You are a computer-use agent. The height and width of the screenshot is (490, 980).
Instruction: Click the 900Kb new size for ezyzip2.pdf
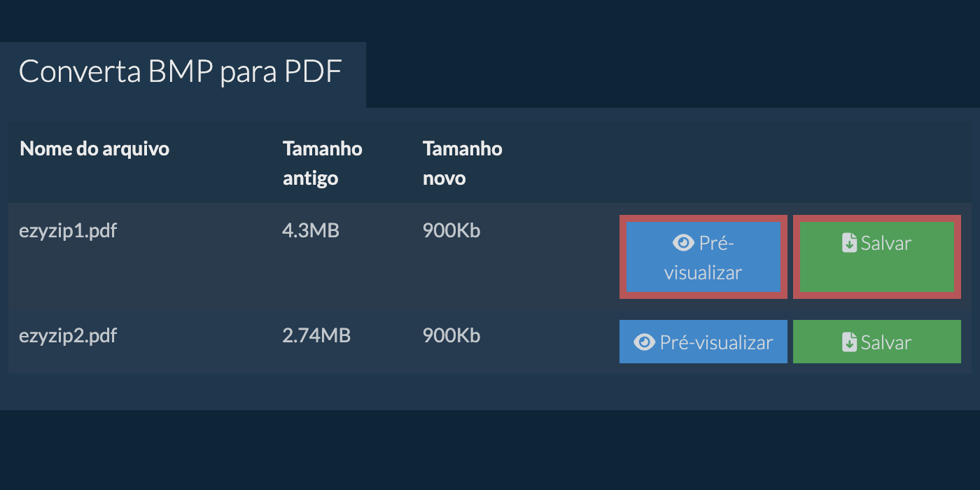(x=451, y=336)
